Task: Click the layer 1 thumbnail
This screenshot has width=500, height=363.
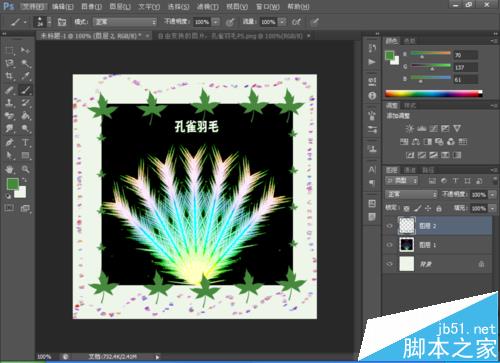Action: pyautogui.click(x=407, y=245)
